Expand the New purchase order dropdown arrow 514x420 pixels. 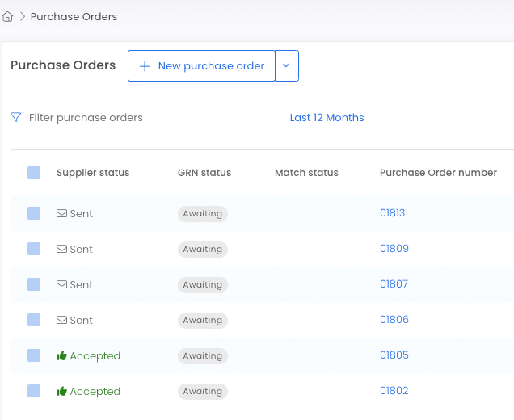pyautogui.click(x=287, y=66)
